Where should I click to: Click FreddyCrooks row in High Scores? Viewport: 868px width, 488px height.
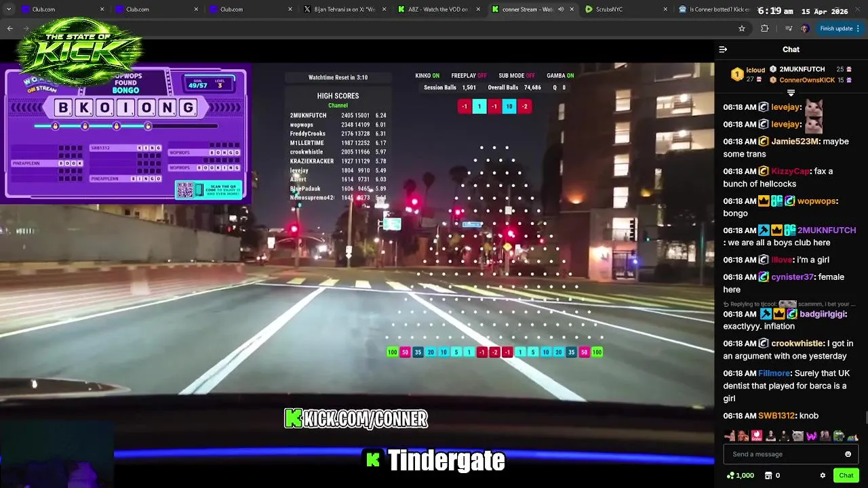click(x=338, y=134)
